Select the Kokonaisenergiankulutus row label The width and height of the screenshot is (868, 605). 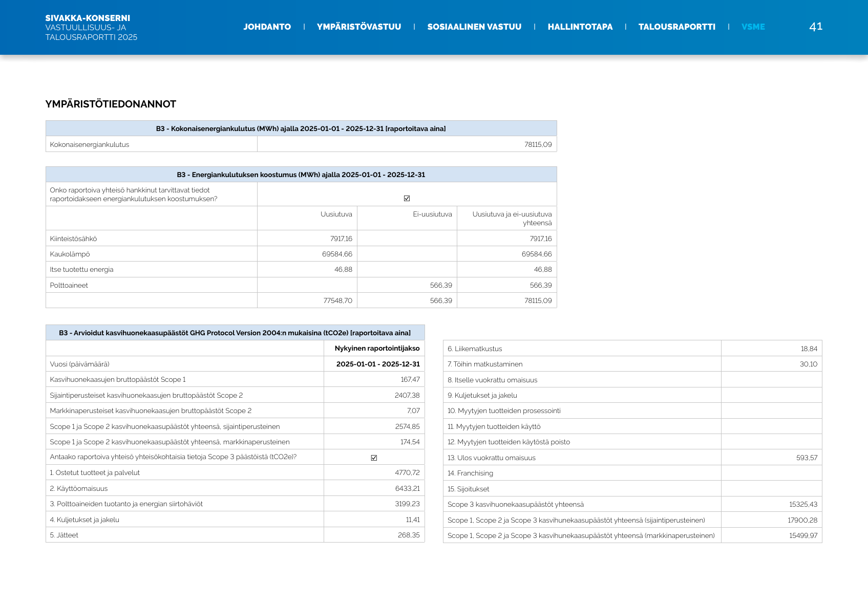point(90,144)
